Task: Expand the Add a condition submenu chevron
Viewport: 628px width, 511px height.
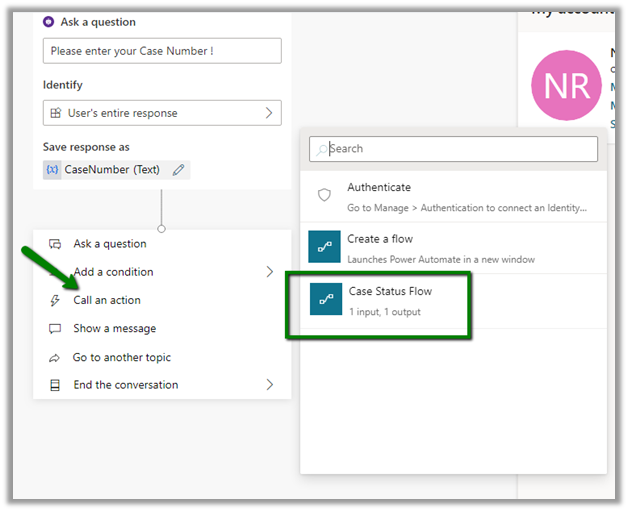Action: (x=269, y=272)
